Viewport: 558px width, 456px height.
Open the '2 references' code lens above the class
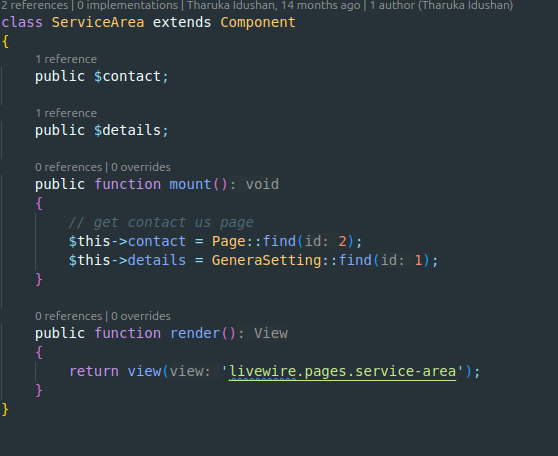[x=35, y=5]
